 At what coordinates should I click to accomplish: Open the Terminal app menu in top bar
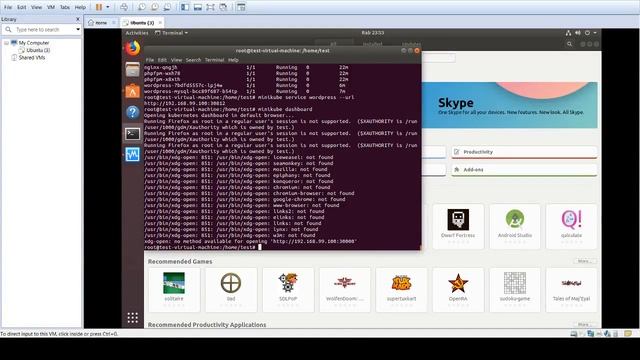coord(171,33)
